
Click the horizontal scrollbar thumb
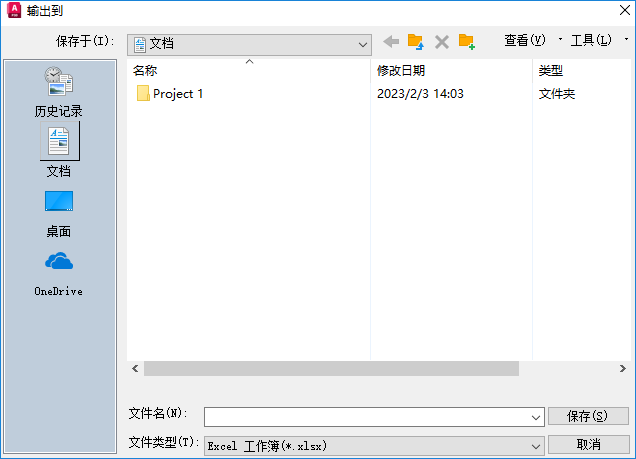click(x=331, y=369)
